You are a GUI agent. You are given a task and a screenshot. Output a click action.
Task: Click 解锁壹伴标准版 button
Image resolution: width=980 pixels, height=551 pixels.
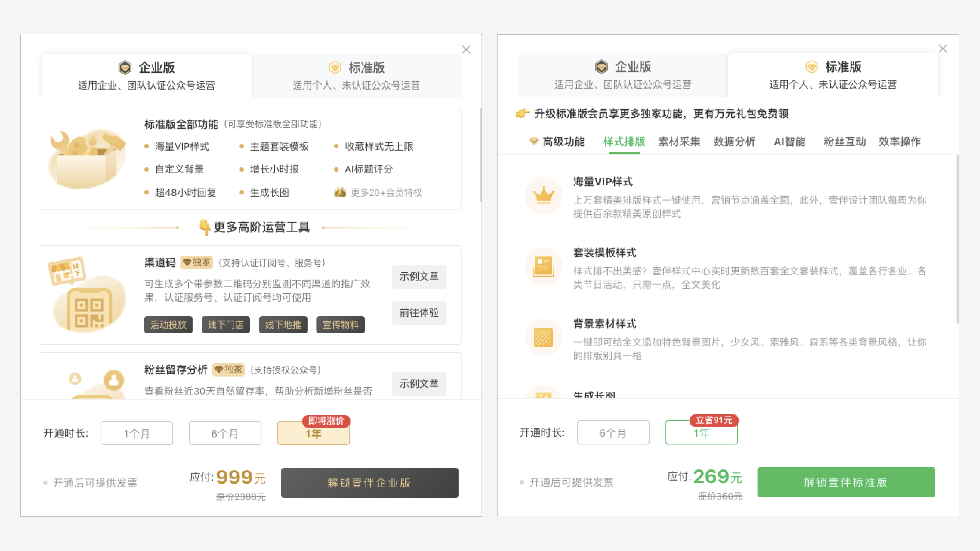pyautogui.click(x=846, y=482)
